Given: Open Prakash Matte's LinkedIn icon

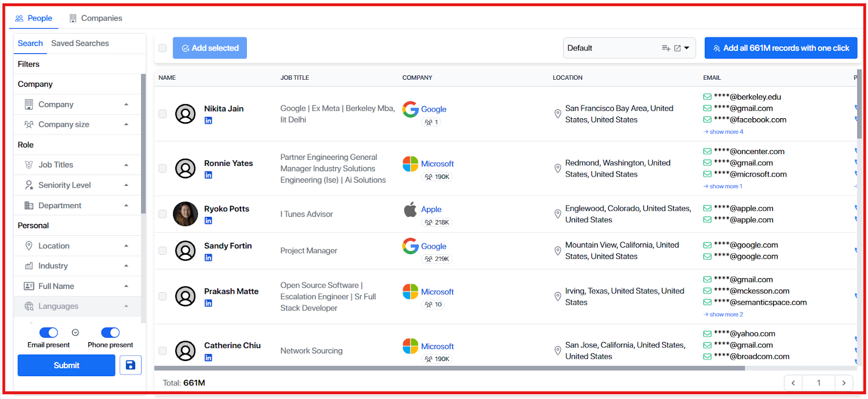Looking at the screenshot, I should [x=208, y=303].
